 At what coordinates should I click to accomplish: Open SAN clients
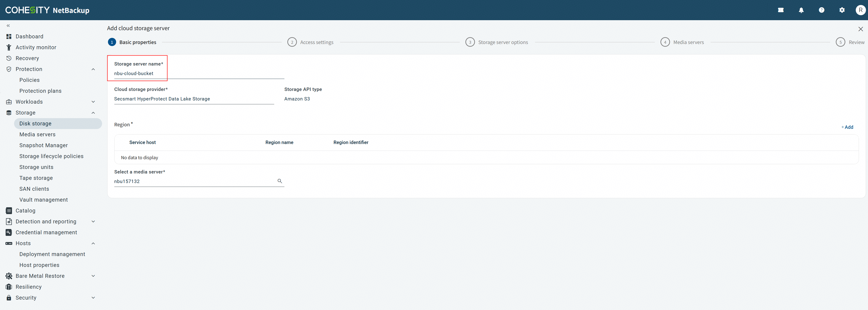(x=34, y=189)
